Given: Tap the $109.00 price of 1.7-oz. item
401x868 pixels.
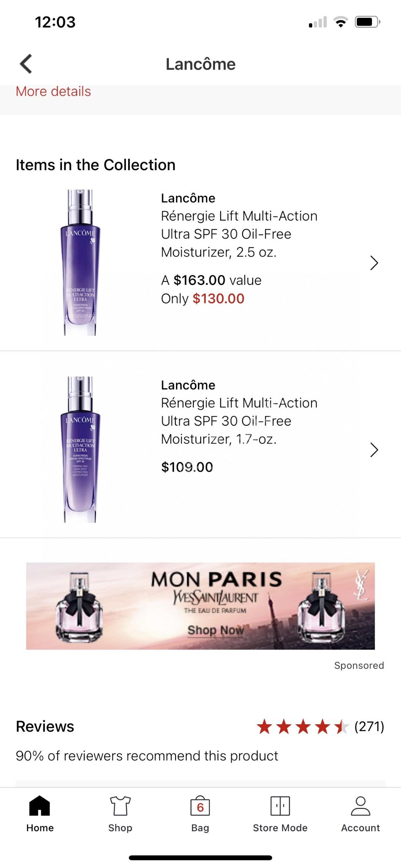Looking at the screenshot, I should tap(187, 467).
